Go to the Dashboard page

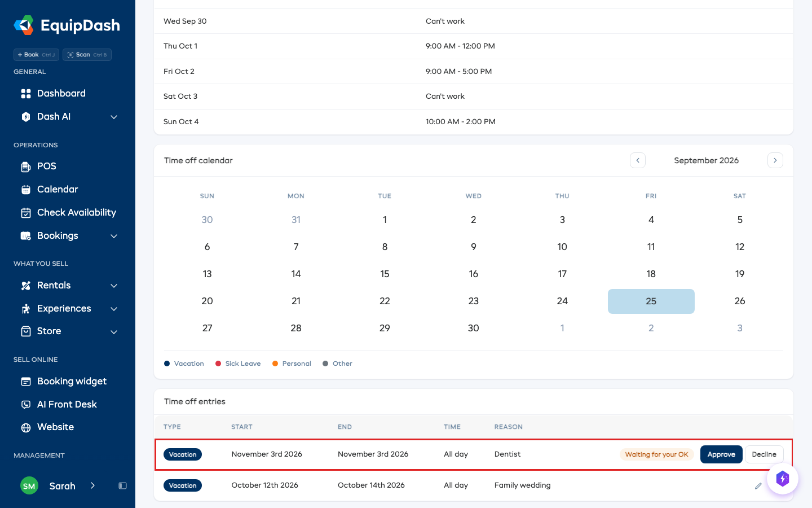(61, 94)
